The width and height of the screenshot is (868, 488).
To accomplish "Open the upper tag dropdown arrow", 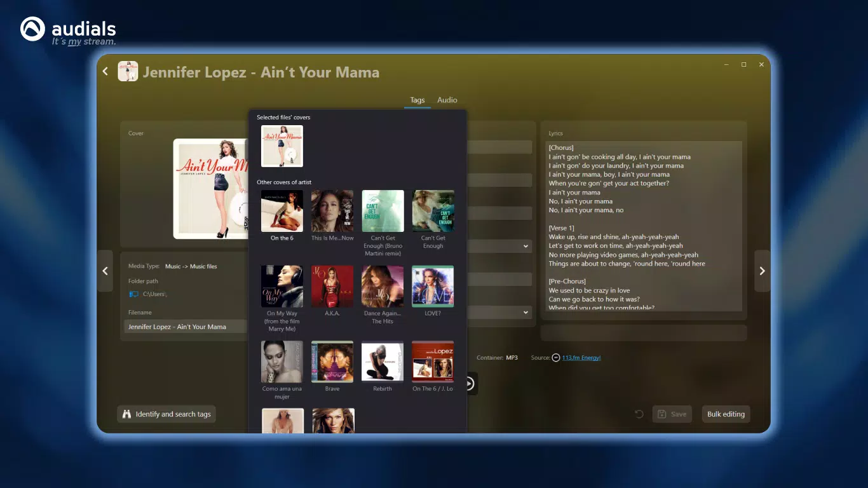I will [526, 246].
